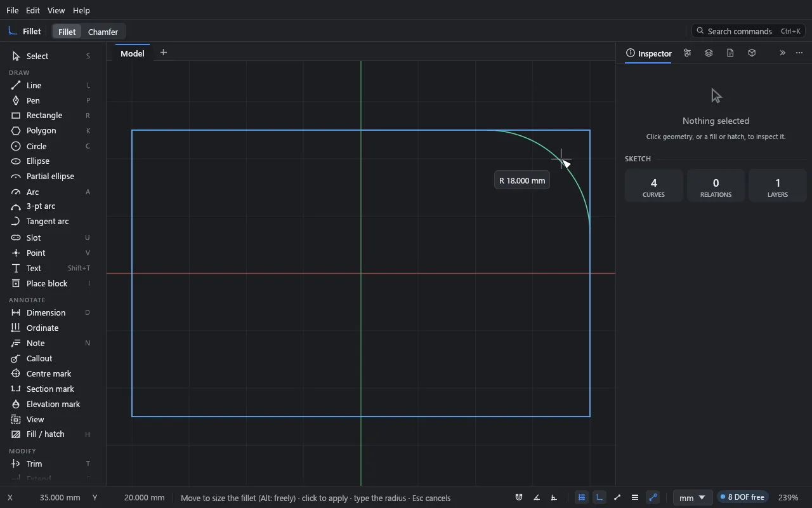Choose the Rectangle tool
812x508 pixels.
click(x=51, y=116)
